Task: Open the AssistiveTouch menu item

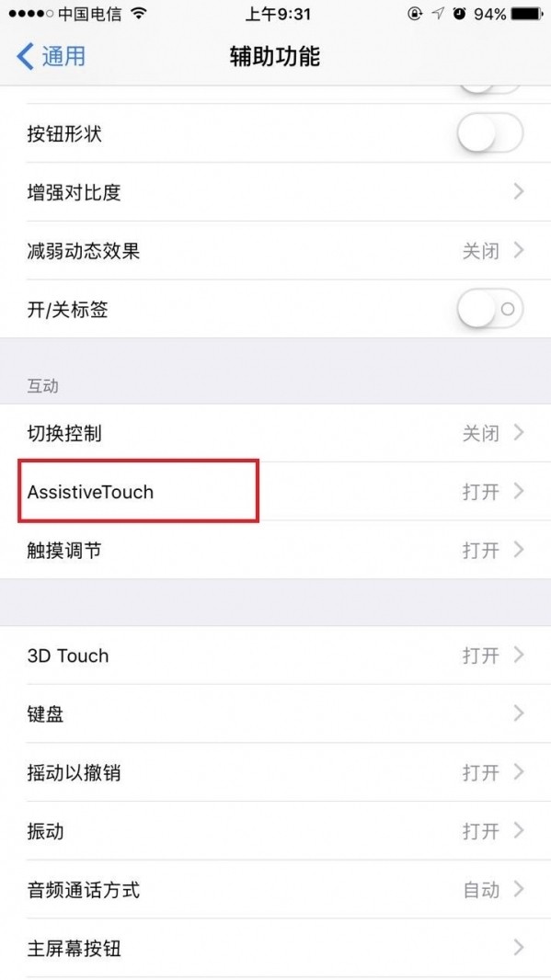Action: pos(275,491)
